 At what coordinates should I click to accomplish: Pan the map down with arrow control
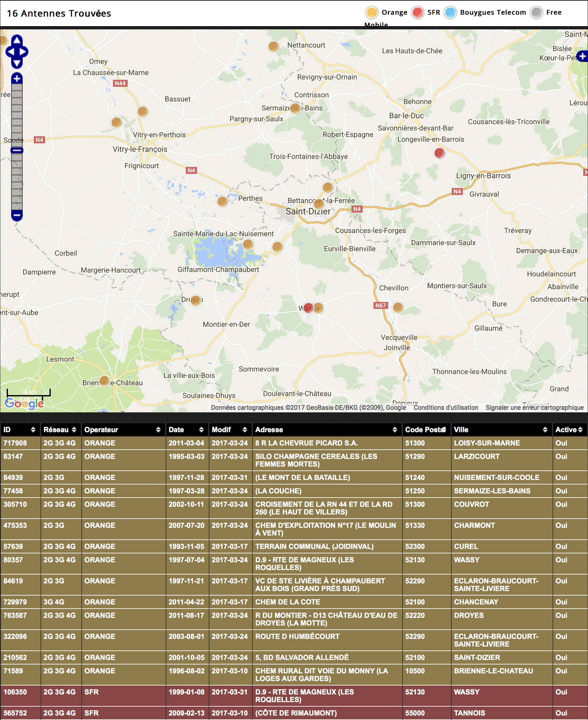pos(17,64)
